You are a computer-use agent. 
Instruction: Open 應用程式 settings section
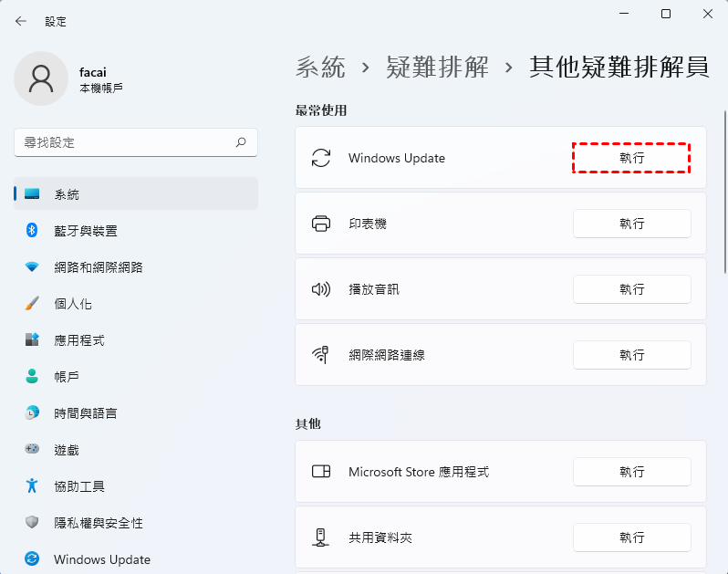[79, 340]
